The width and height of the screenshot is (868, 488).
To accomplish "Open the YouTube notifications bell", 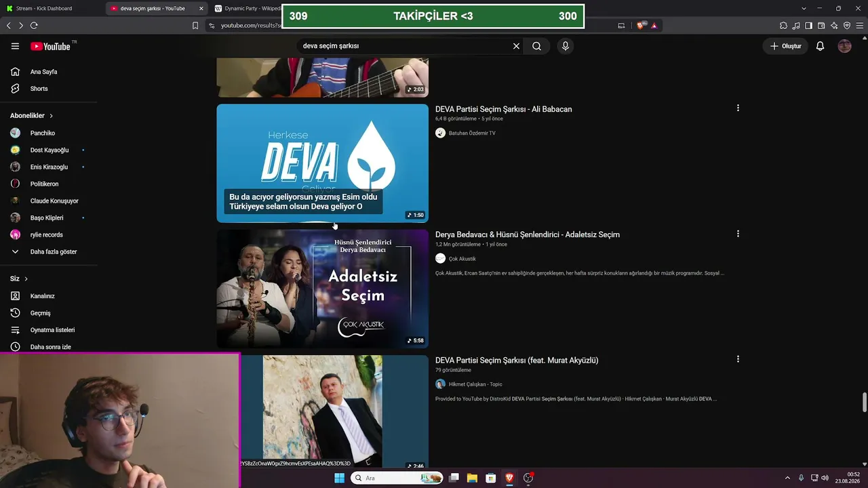I will tap(820, 46).
